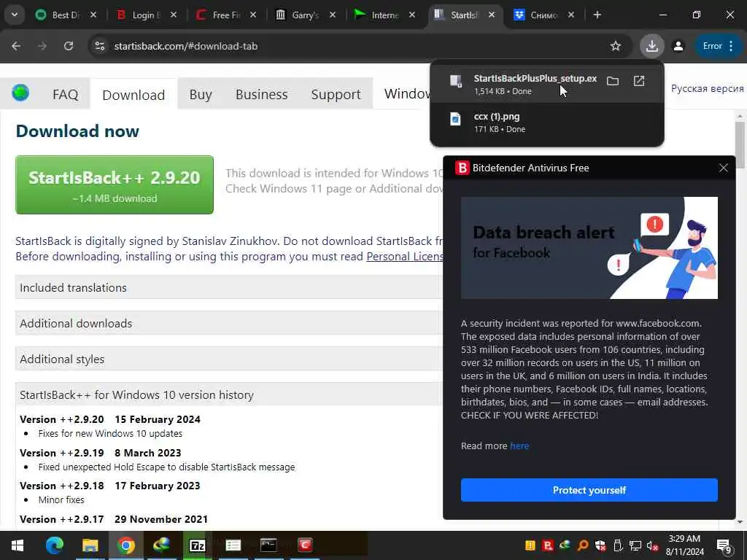Viewport: 747px width, 560px height.
Task: Open the Business tab
Action: [262, 94]
